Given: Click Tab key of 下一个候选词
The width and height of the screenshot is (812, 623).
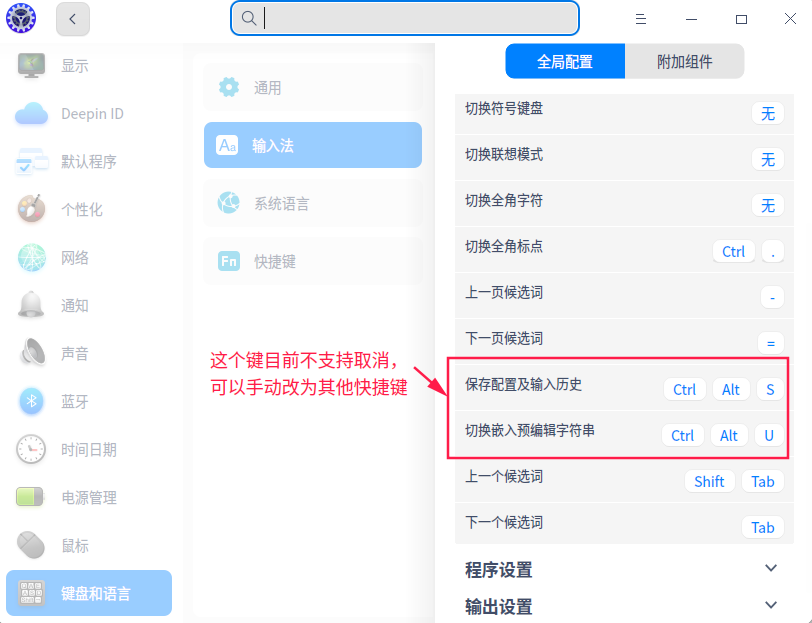Looking at the screenshot, I should click(763, 528).
